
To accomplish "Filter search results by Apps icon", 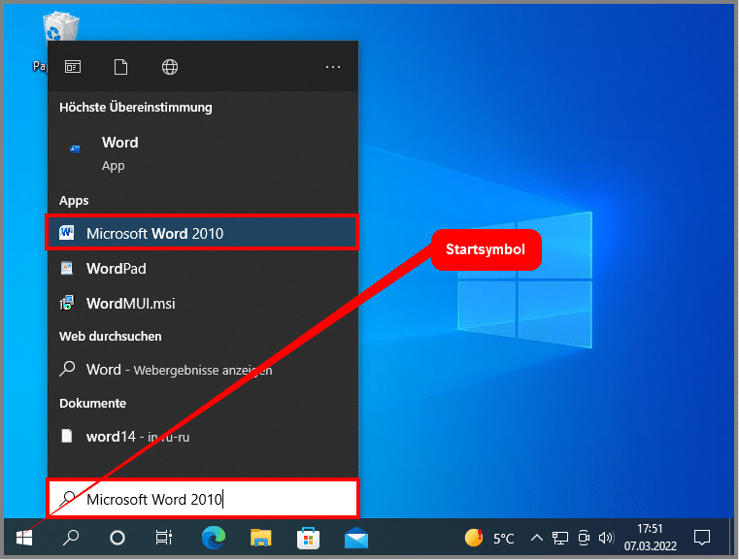I will 73,67.
